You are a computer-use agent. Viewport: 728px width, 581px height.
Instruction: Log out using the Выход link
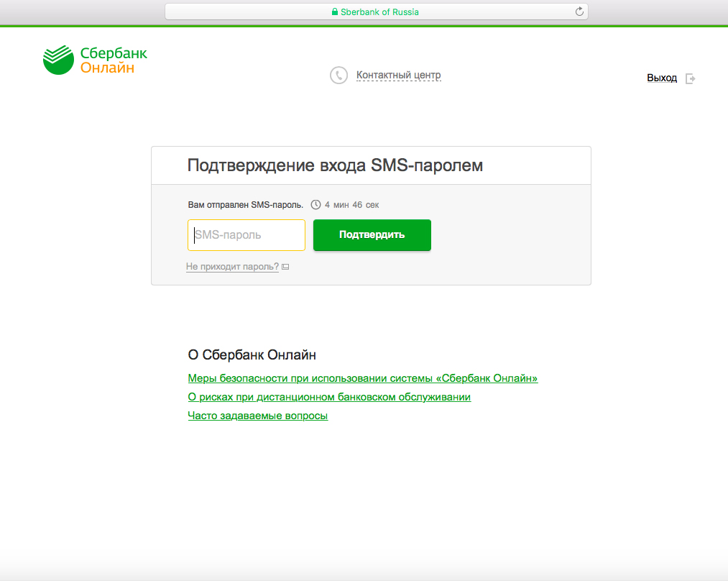(x=662, y=78)
